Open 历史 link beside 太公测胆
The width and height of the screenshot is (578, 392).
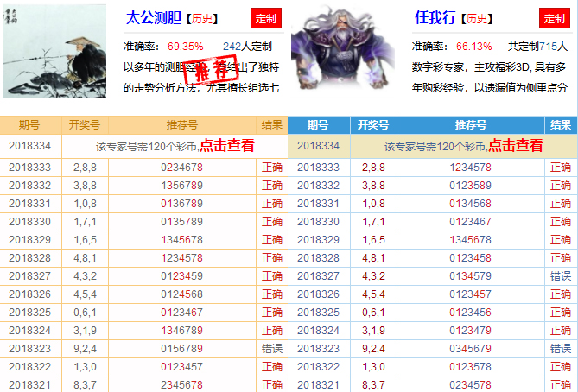(x=202, y=17)
